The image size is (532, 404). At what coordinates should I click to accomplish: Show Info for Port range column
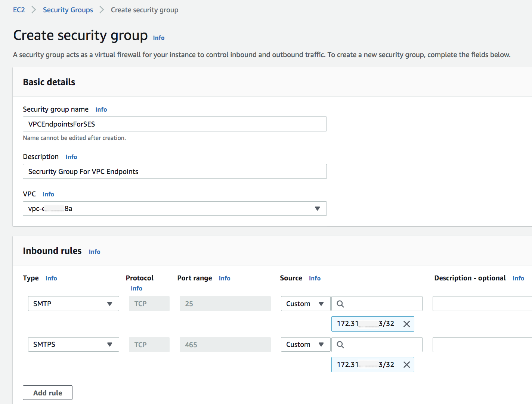click(225, 279)
